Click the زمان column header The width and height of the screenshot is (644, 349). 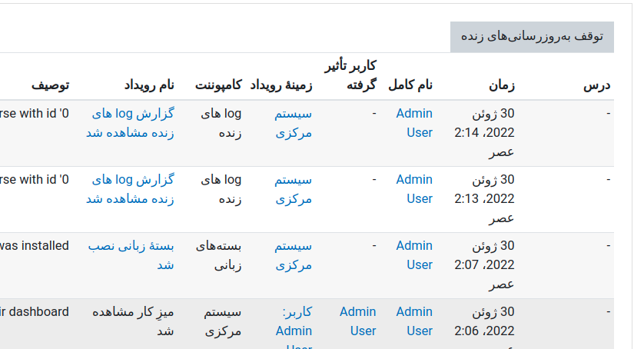502,85
